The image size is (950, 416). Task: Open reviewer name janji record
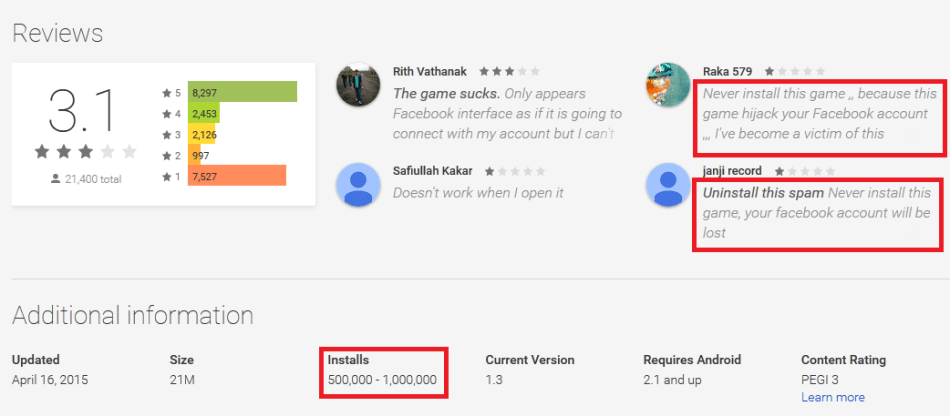click(732, 171)
